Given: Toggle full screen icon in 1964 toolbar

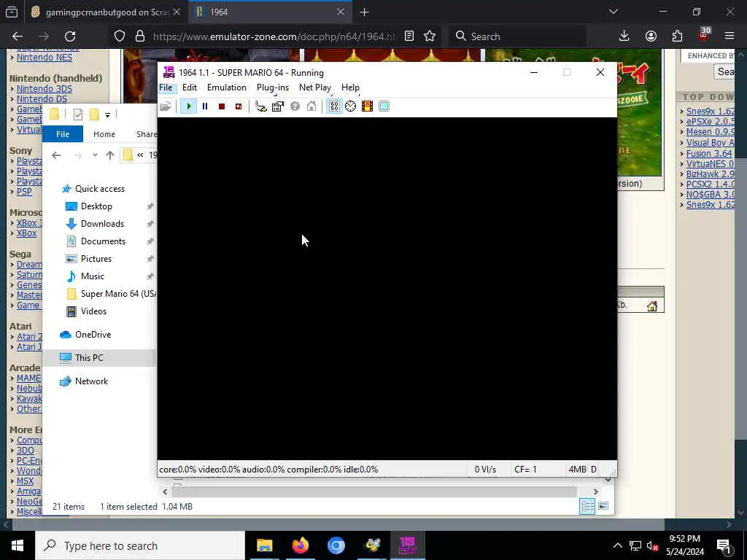Looking at the screenshot, I should 384,106.
